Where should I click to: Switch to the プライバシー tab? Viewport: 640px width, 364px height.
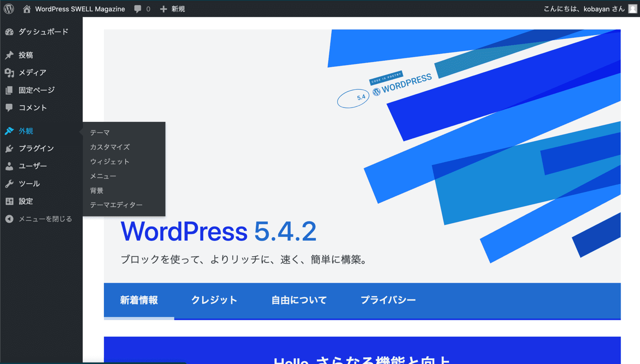[x=388, y=300]
